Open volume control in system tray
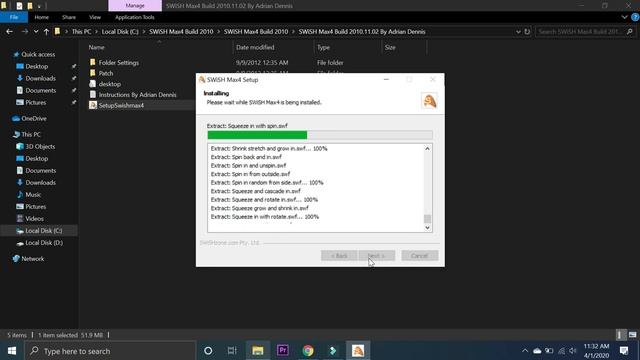The image size is (640, 360). pyautogui.click(x=573, y=351)
